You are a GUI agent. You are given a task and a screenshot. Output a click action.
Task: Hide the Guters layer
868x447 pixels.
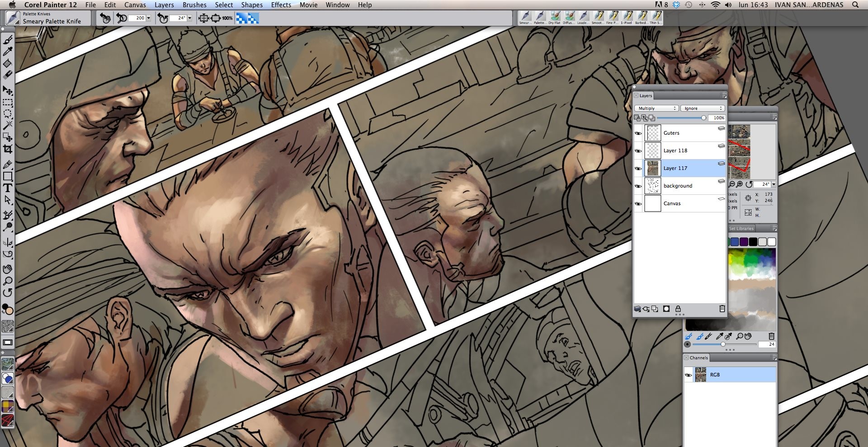[x=639, y=132]
